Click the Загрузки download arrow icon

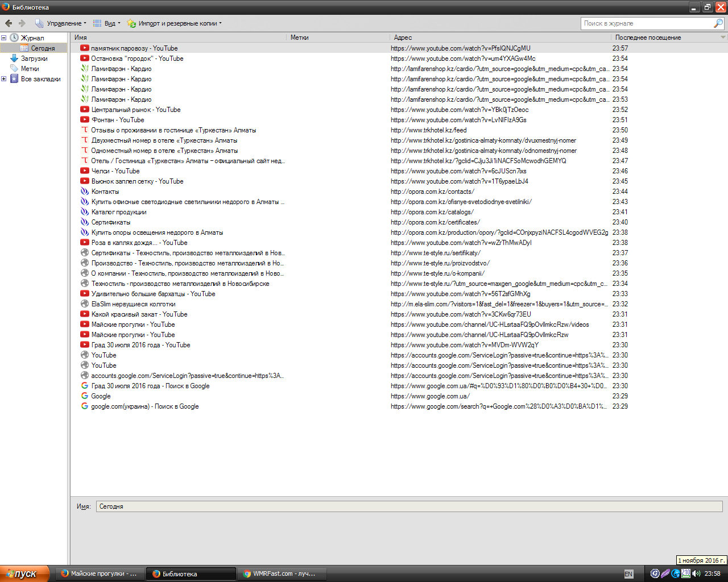click(14, 59)
